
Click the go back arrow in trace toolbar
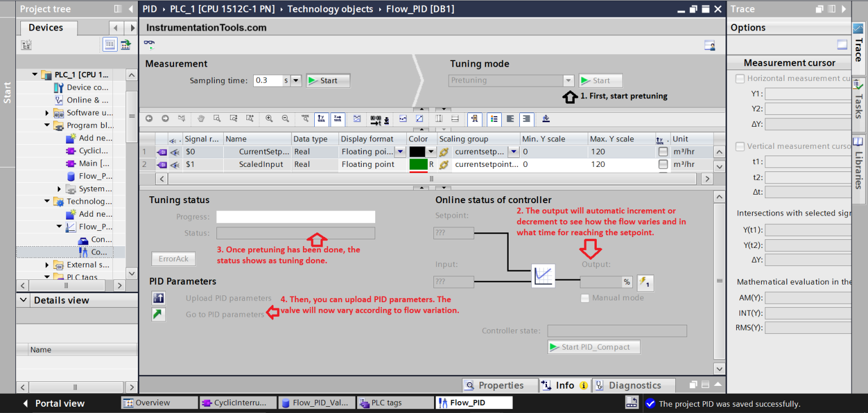(x=149, y=119)
